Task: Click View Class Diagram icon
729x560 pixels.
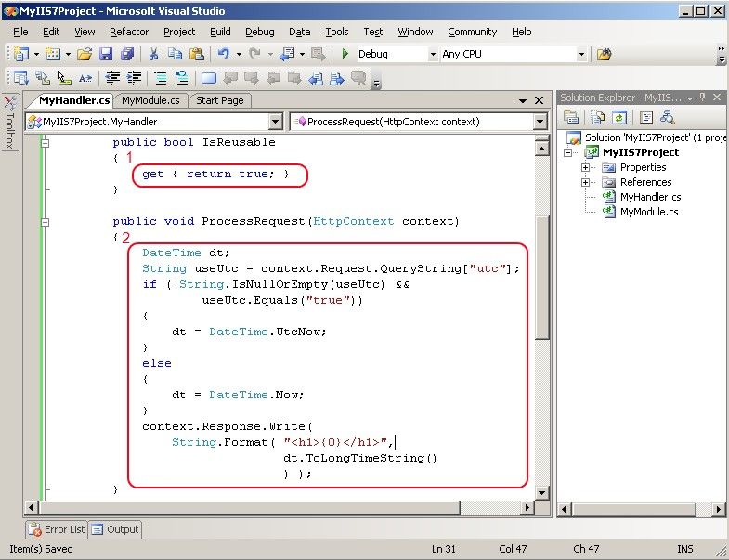Action: [x=667, y=117]
